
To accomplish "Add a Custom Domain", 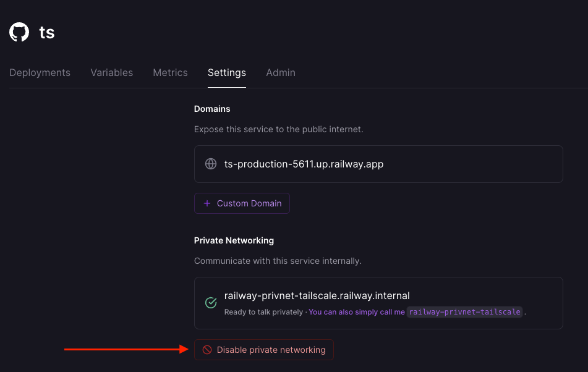I will pyautogui.click(x=242, y=203).
